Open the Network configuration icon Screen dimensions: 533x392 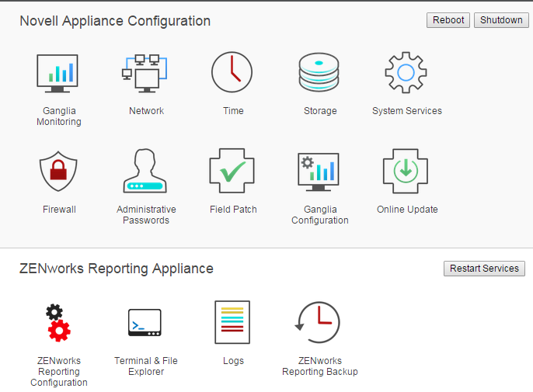tap(145, 74)
